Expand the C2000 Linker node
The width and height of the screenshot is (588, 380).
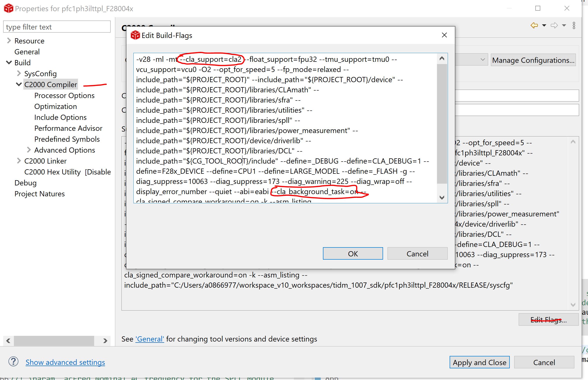[19, 161]
